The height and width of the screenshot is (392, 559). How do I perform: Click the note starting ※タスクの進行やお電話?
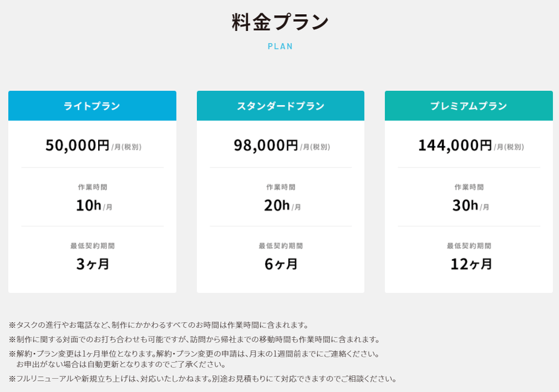click(159, 325)
